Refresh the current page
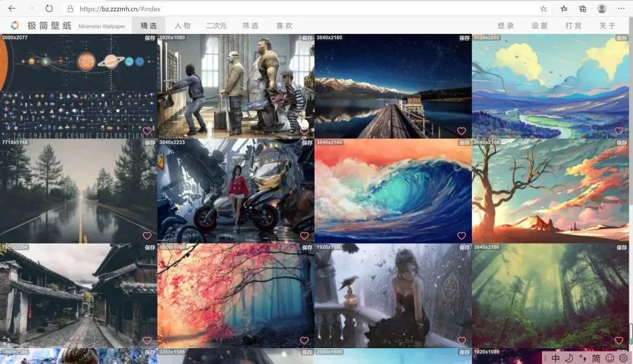 coord(49,8)
